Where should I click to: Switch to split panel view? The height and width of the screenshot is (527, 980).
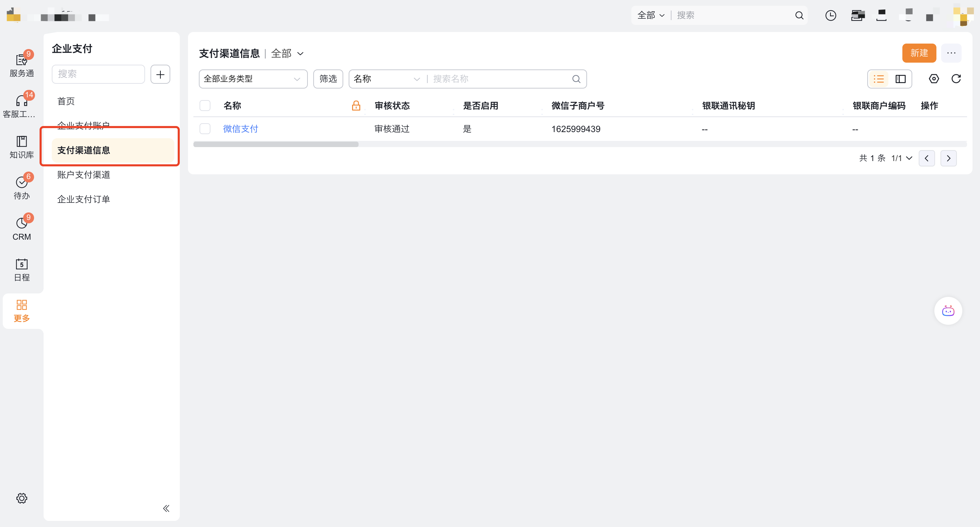coord(900,79)
